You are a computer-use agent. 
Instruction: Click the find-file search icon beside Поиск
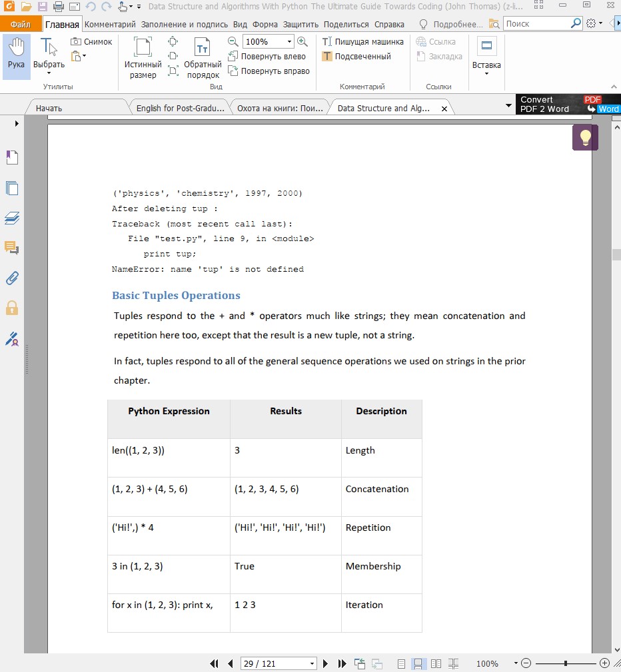[494, 24]
